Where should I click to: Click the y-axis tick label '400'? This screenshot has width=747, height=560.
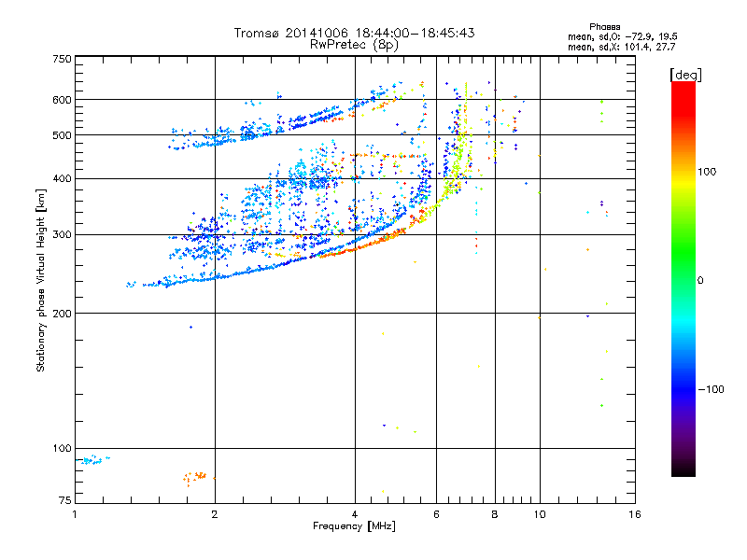(x=62, y=179)
